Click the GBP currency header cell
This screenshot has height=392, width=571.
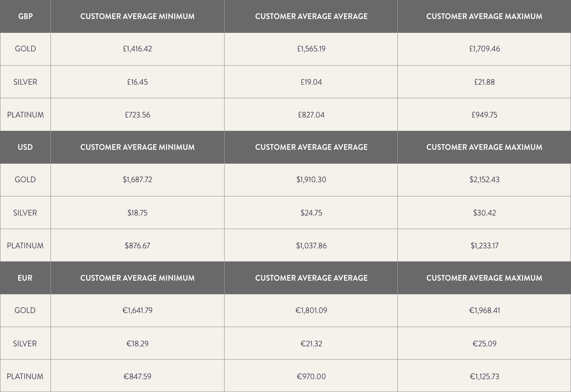point(25,16)
